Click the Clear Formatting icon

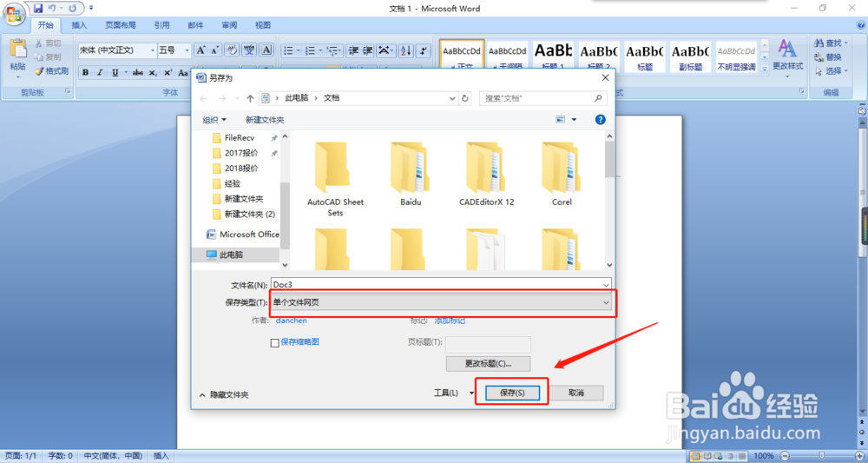[x=232, y=50]
